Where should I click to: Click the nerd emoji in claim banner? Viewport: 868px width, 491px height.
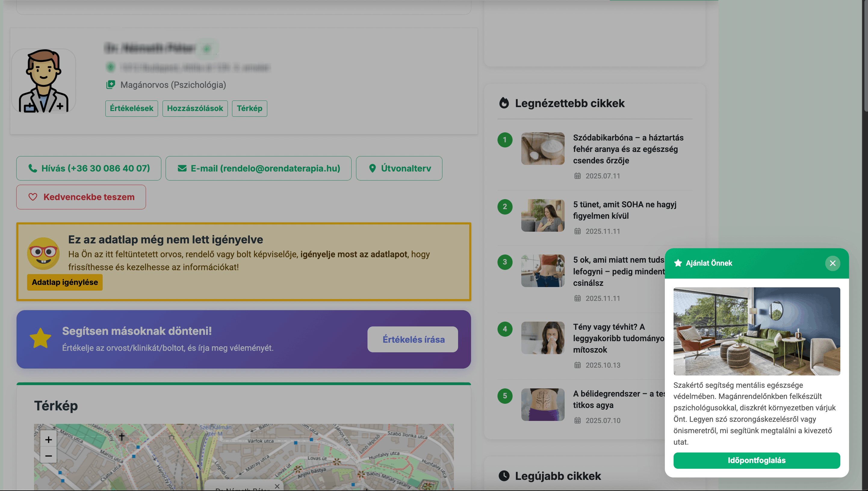coord(43,253)
